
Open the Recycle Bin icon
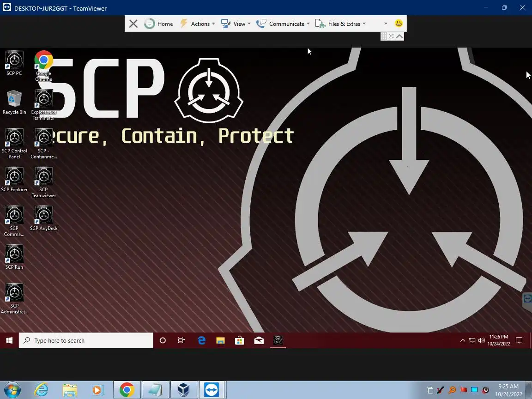(x=14, y=102)
